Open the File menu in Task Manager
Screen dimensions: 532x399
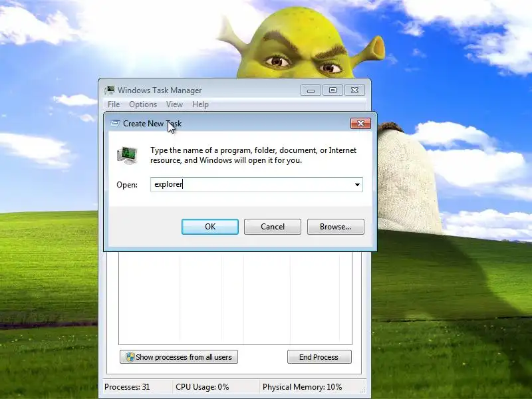[114, 104]
